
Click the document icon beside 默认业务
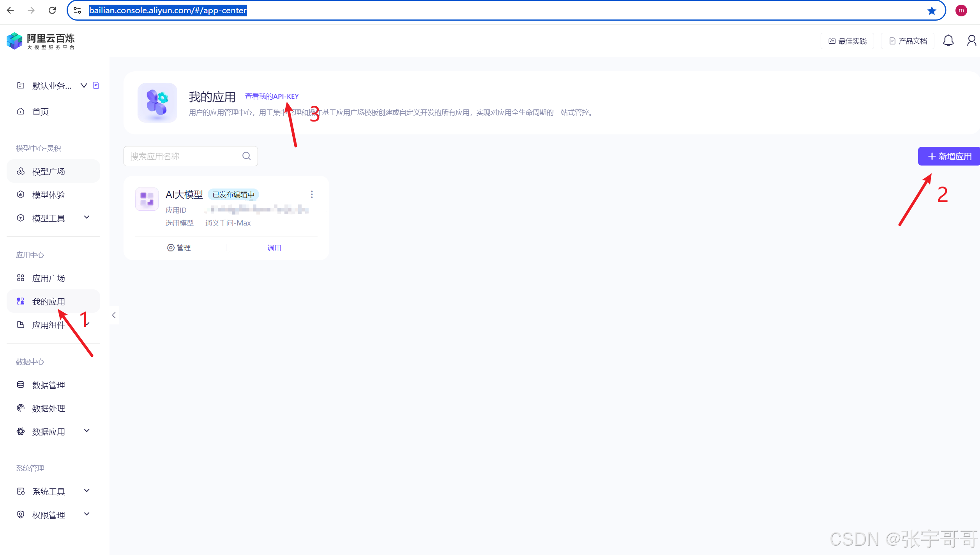tap(96, 85)
